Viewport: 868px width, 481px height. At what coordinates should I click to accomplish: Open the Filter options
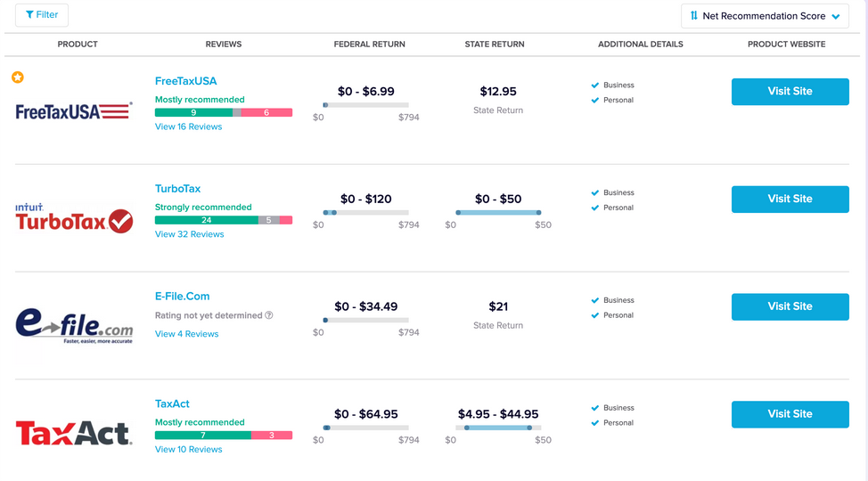(42, 15)
